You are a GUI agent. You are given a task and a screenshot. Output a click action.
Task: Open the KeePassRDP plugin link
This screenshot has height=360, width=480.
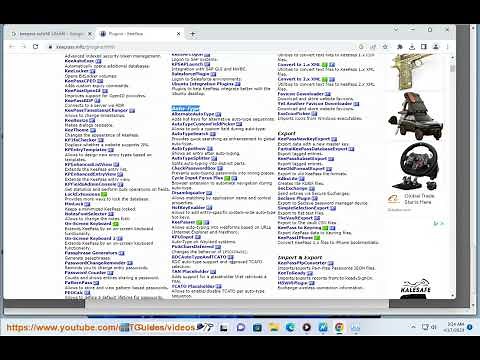tap(79, 100)
